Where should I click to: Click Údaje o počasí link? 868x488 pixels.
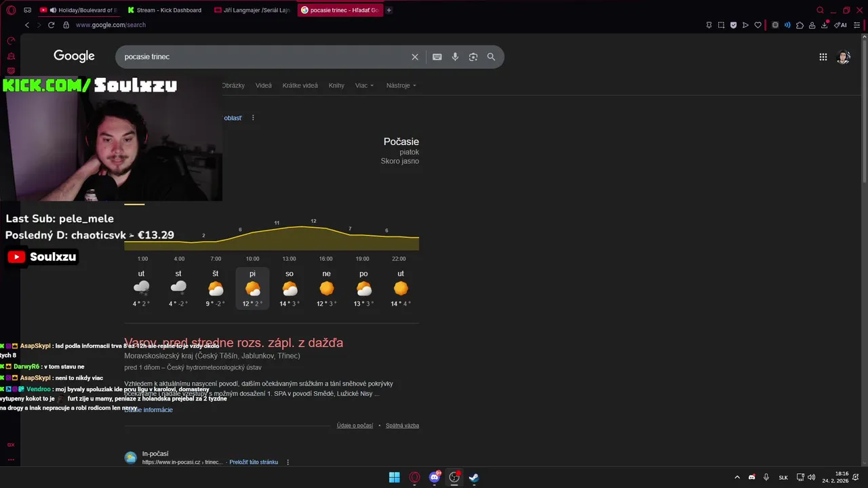(355, 426)
